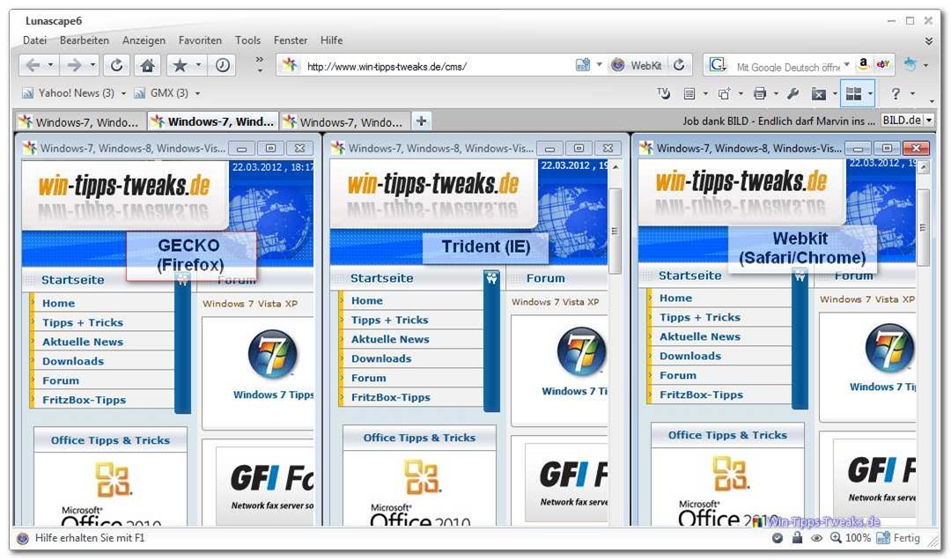The height and width of the screenshot is (560, 951).
Task: Click BILD news ticker headline
Action: pos(778,121)
